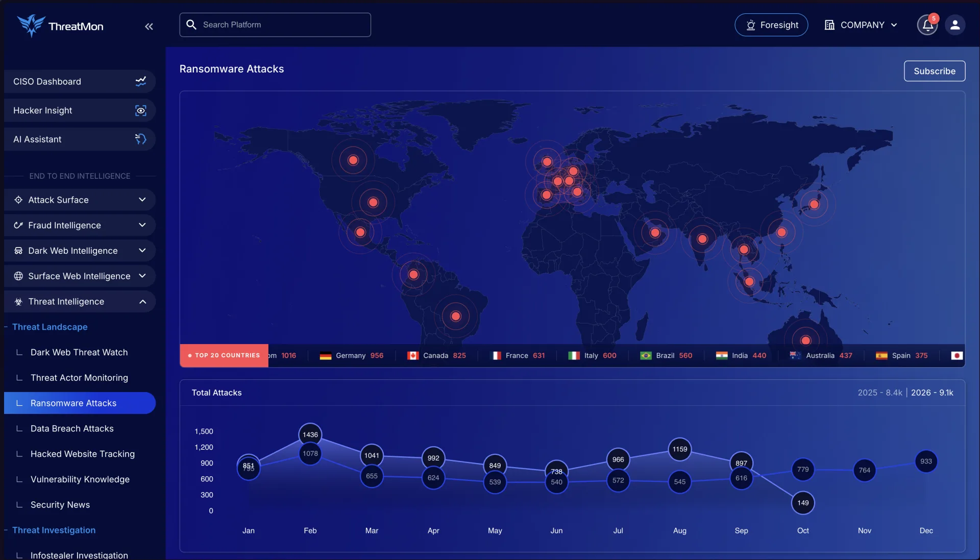Open Hacker Insight
The height and width of the screenshot is (560, 980).
coord(80,110)
